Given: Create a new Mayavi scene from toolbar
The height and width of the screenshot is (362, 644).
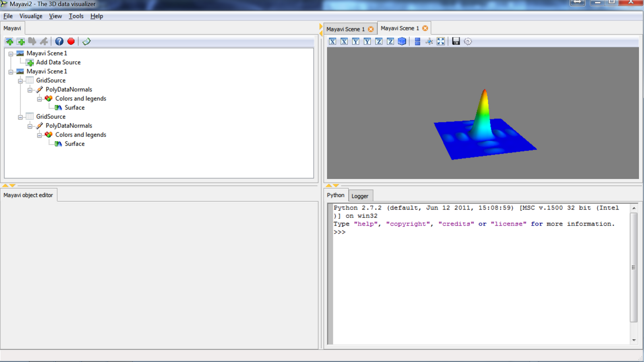Looking at the screenshot, I should coord(9,41).
